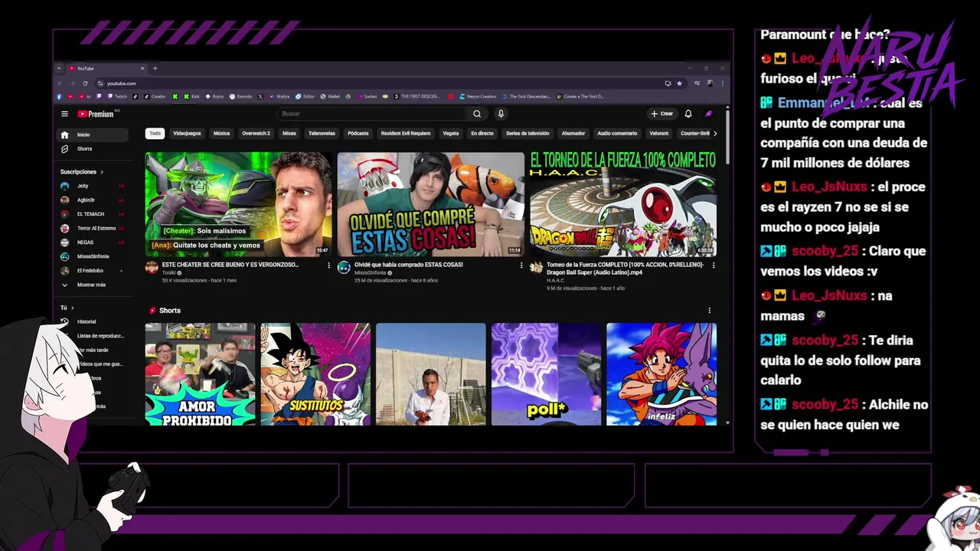The width and height of the screenshot is (980, 551).
Task: Reload the page in browser toolbar
Action: pos(85,83)
